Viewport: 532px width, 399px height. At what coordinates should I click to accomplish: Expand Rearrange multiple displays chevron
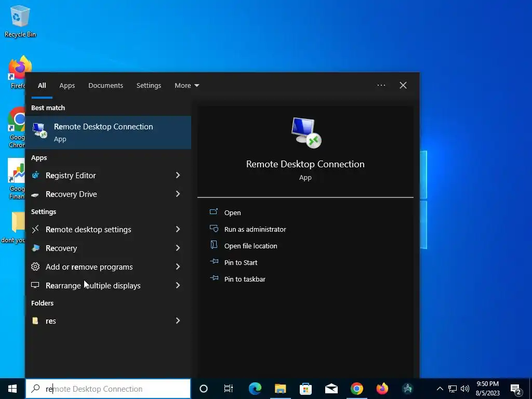coord(178,285)
